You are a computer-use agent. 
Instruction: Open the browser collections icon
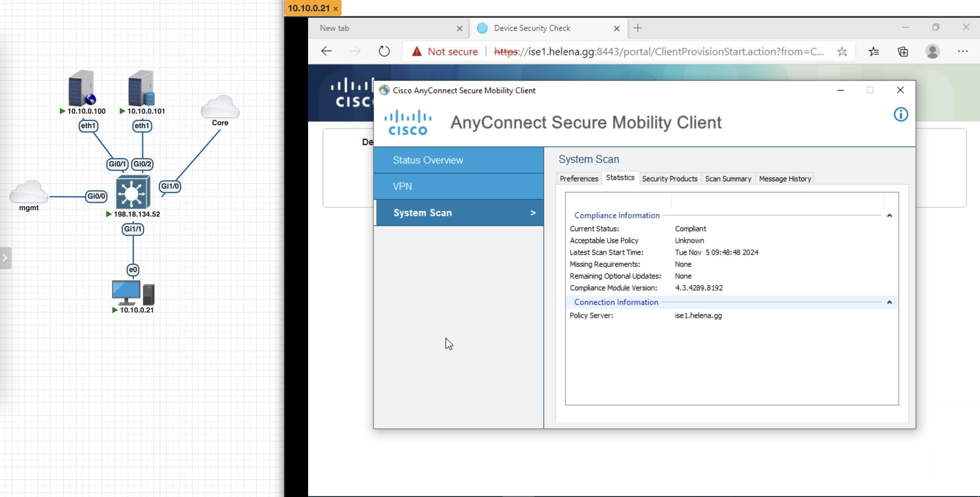click(x=903, y=51)
